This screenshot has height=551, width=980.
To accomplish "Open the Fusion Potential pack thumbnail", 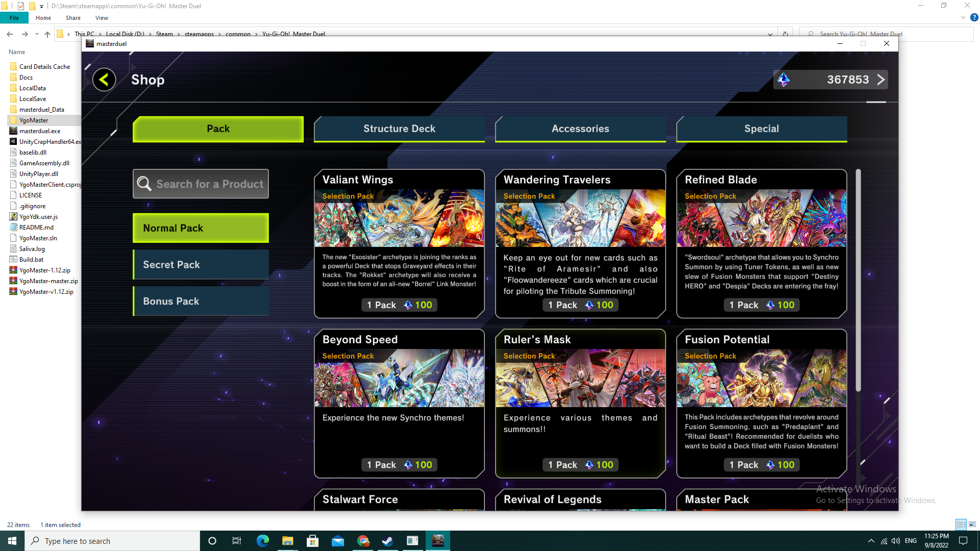I will click(762, 378).
